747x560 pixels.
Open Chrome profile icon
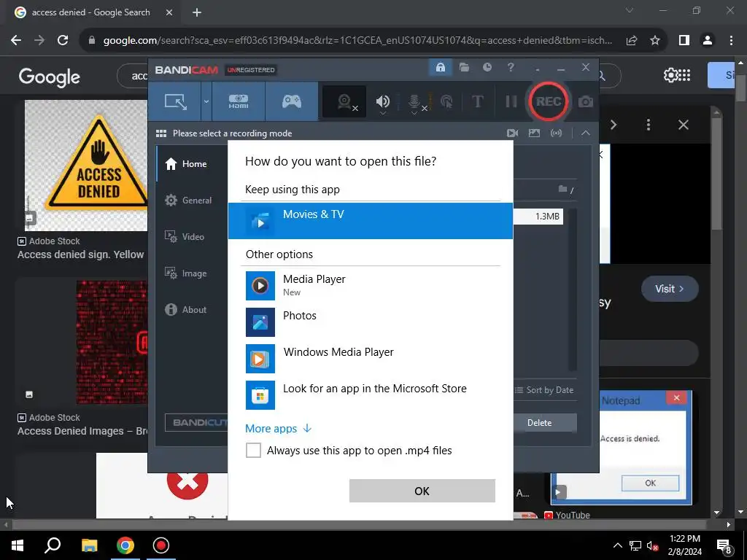pyautogui.click(x=708, y=41)
